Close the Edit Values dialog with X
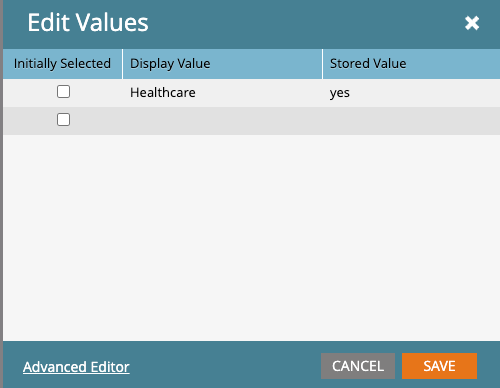The image size is (500, 388). tap(472, 23)
